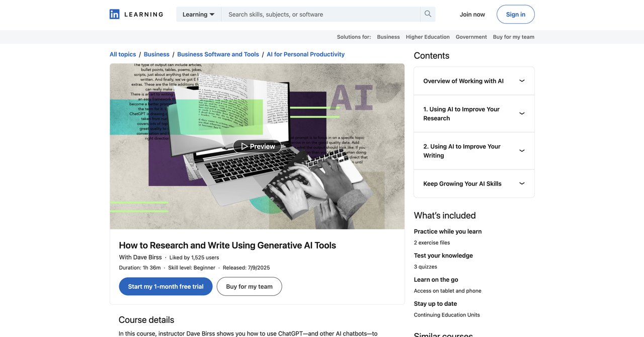Expand Overview of Working with AI section
This screenshot has width=644, height=337.
pos(474,81)
